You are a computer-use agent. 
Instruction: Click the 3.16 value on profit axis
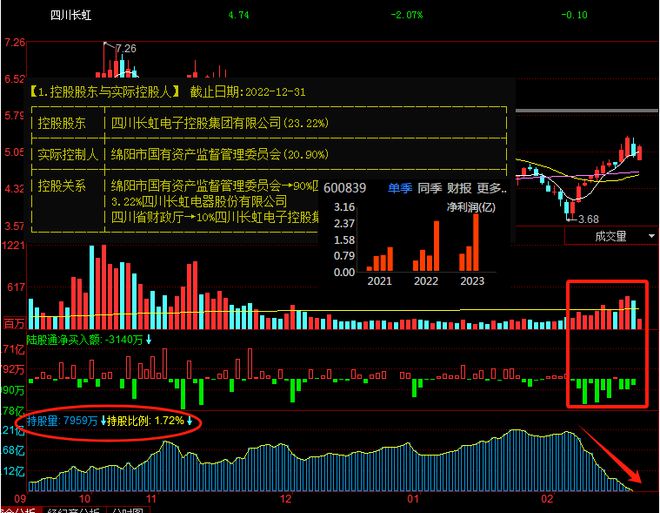(344, 207)
